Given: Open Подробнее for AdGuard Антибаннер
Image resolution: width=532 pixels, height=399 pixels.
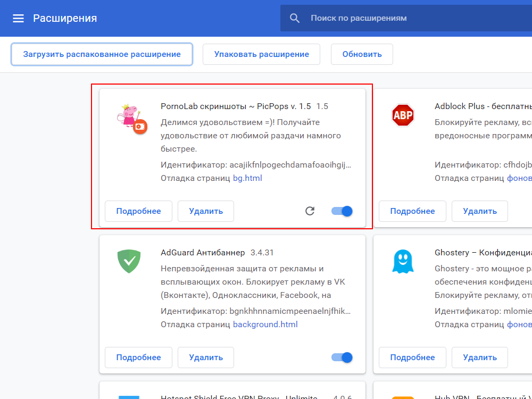Looking at the screenshot, I should (x=138, y=358).
